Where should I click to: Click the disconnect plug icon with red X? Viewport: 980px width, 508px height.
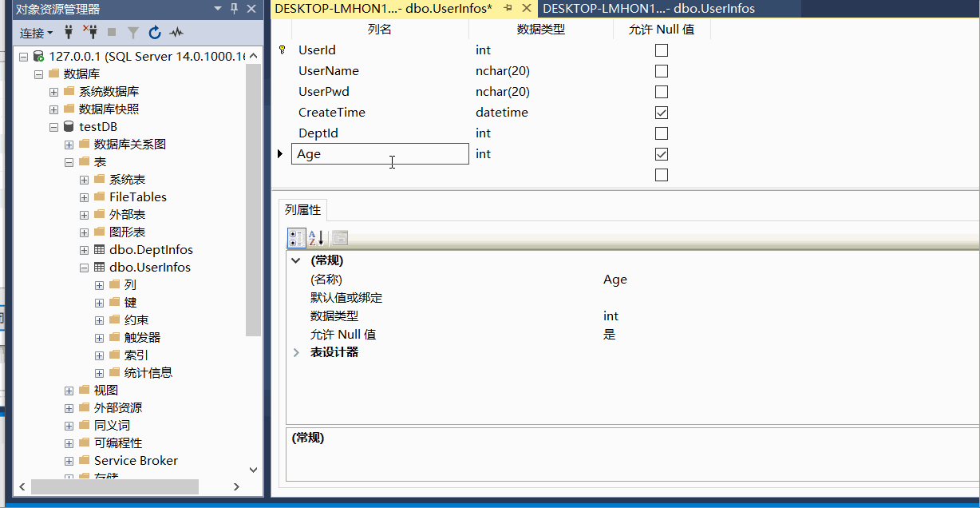coord(90,33)
